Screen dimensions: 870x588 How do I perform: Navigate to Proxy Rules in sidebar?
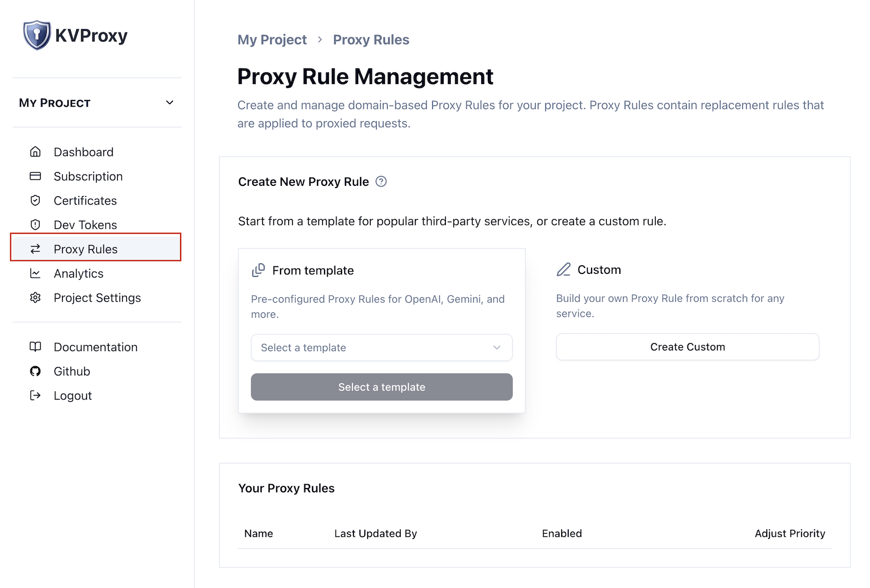coord(85,249)
